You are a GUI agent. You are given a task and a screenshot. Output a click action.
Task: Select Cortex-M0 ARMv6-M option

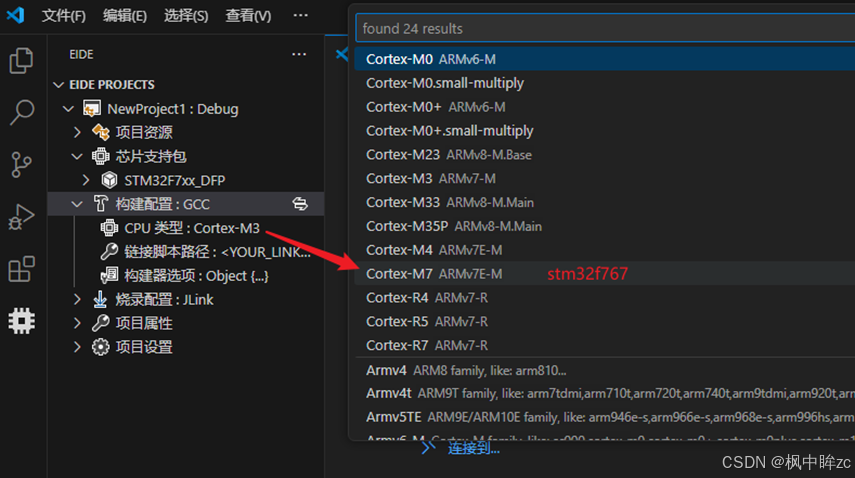tap(605, 59)
